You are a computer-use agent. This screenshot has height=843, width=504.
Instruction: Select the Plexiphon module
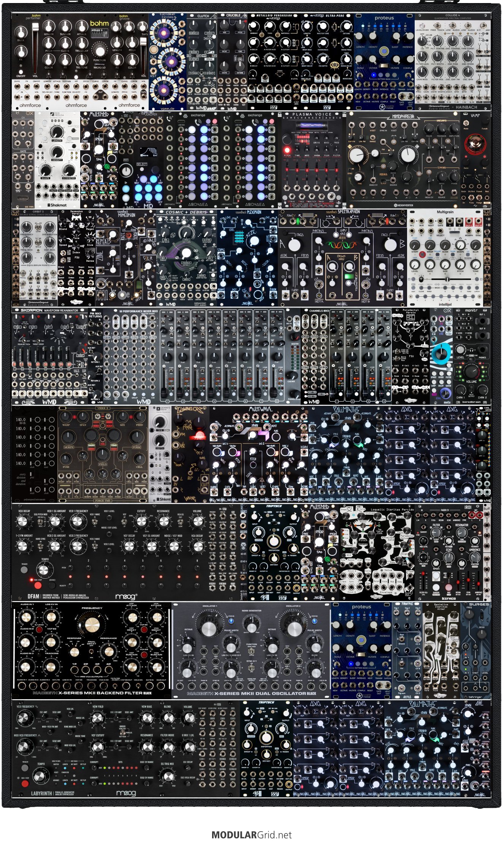coord(247,258)
